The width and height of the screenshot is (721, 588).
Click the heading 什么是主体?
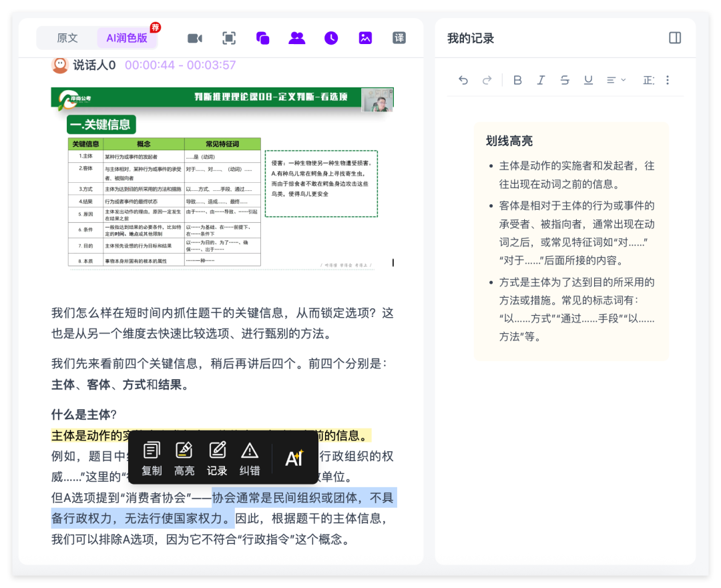(x=83, y=414)
